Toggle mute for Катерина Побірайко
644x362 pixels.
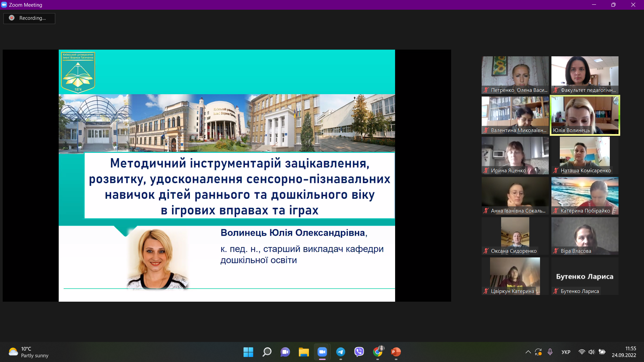555,210
